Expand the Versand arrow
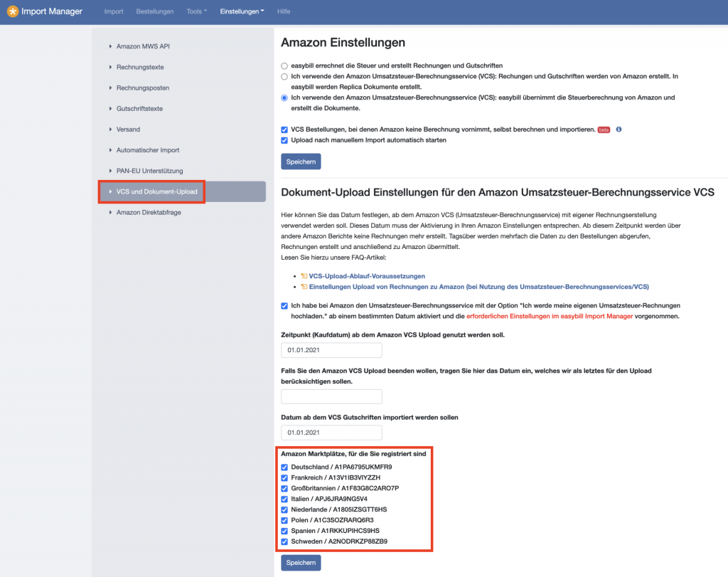 pos(110,129)
